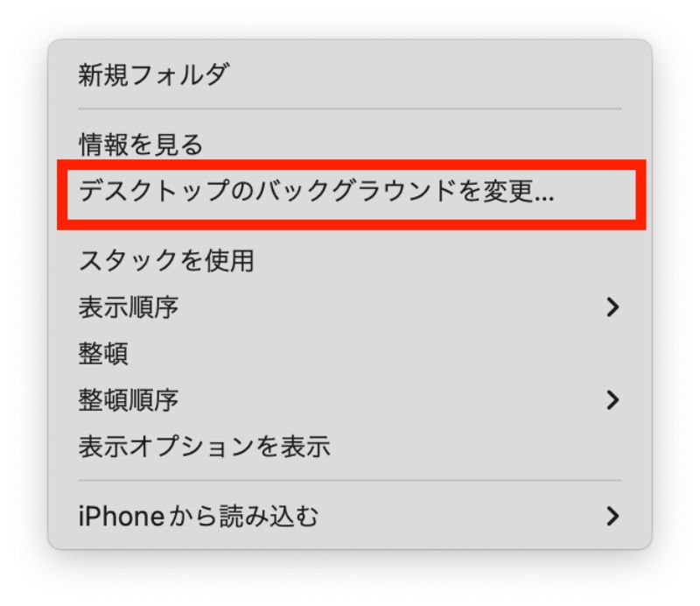Open the 整頓順序 submenu entry
The width and height of the screenshot is (700, 606).
(350, 400)
